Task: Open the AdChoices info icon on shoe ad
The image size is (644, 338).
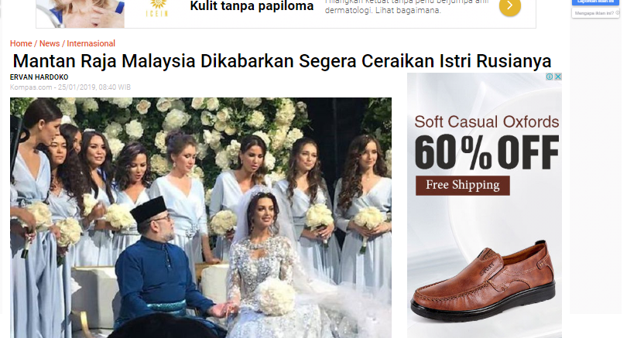Action: click(550, 77)
